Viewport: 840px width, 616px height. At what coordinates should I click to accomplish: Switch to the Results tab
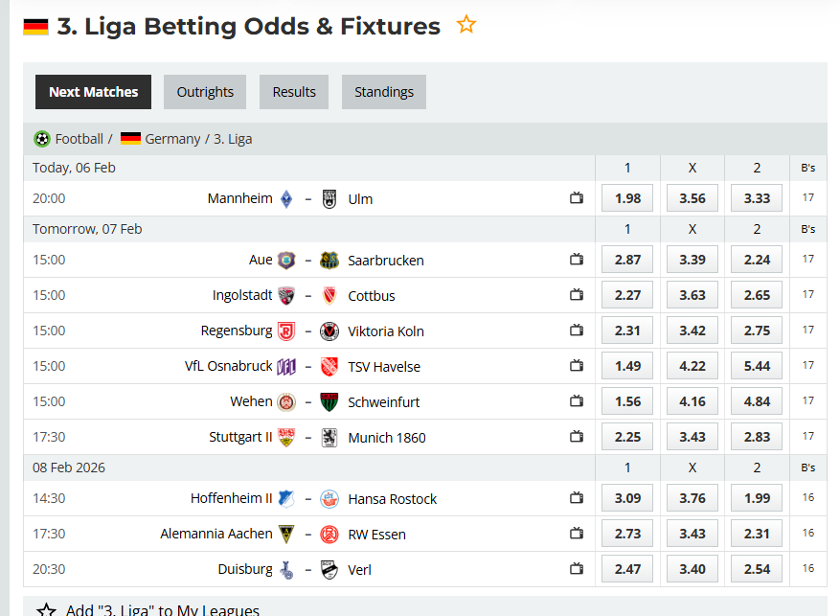[293, 91]
